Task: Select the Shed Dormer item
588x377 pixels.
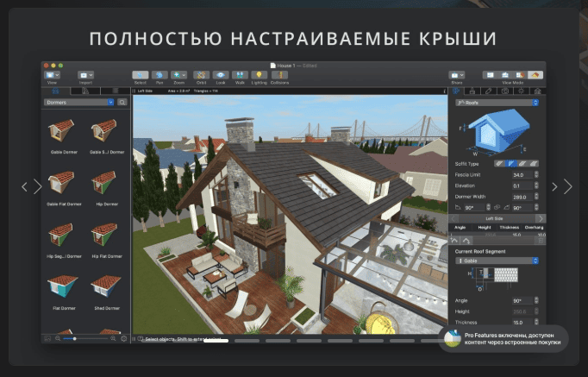Action: (x=107, y=292)
